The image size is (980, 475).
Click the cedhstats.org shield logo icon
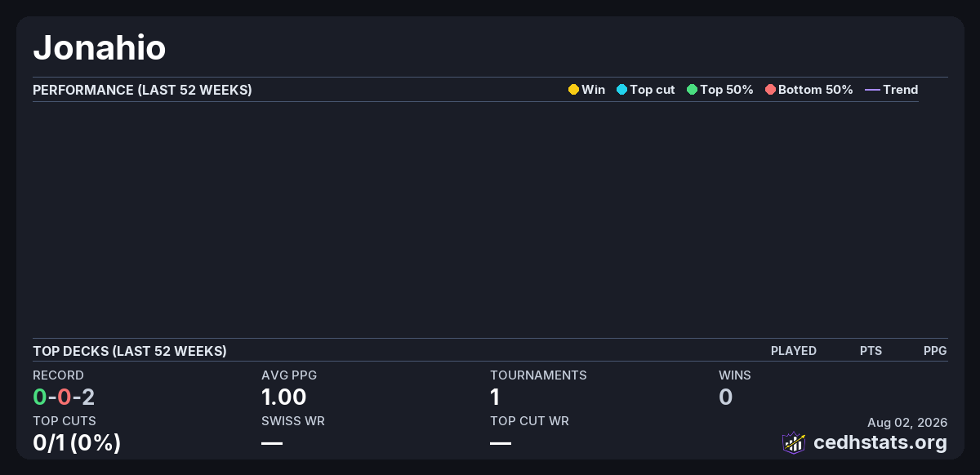coord(794,443)
